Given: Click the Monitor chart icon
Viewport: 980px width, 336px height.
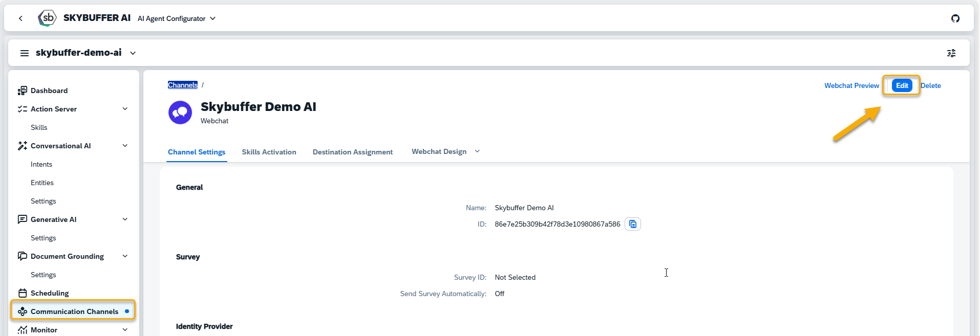Looking at the screenshot, I should (23, 330).
